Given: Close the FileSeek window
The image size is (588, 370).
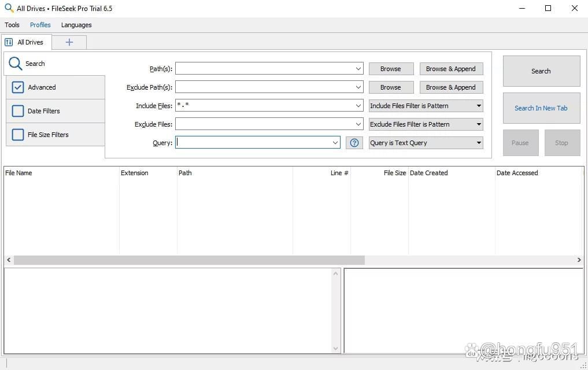Looking at the screenshot, I should click(x=574, y=8).
